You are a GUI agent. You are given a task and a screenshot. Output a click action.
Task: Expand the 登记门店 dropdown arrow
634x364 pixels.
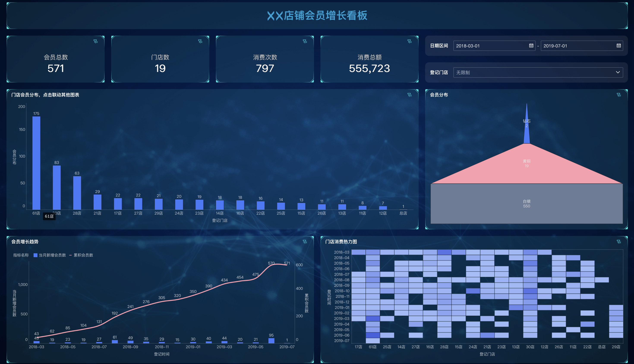pyautogui.click(x=618, y=72)
